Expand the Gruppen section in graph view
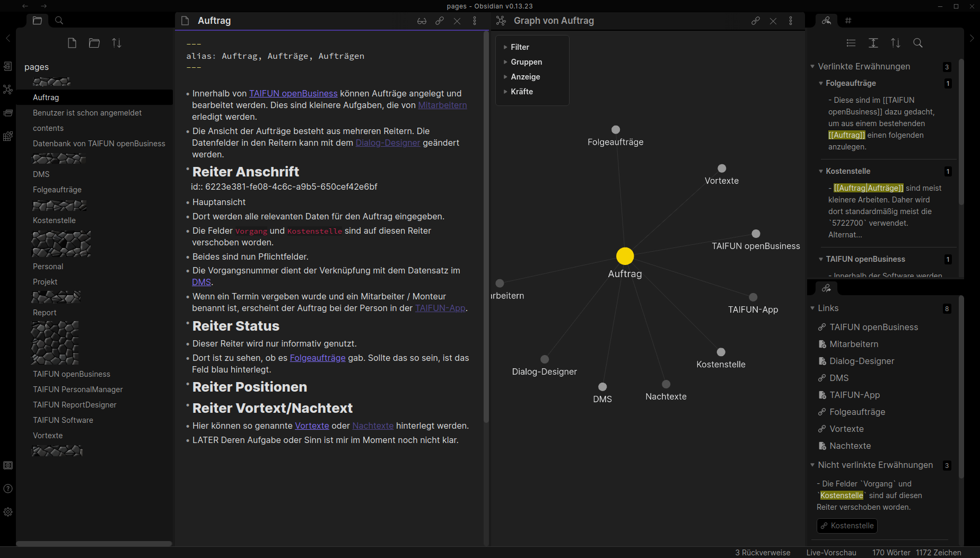 point(526,62)
